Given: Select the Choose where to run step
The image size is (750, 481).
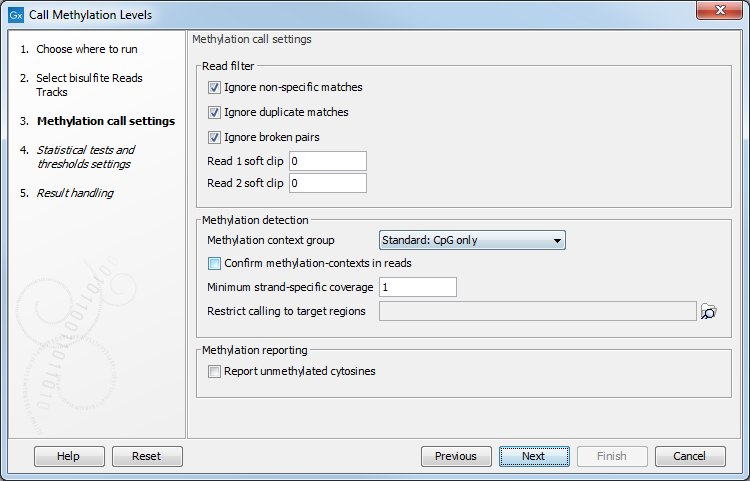Looking at the screenshot, I should point(87,49).
